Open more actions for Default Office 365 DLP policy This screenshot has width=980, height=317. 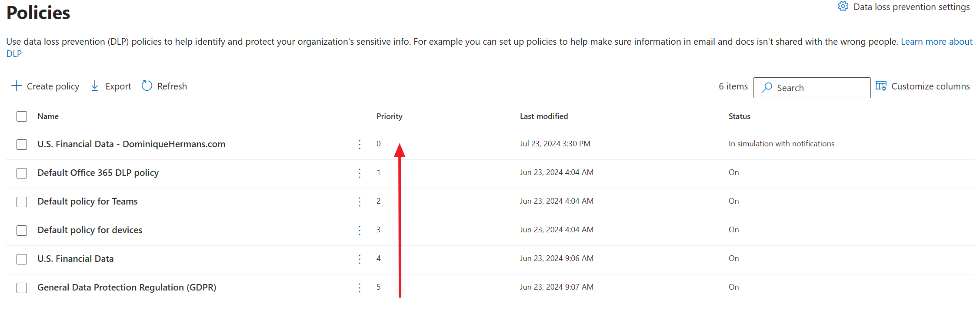pyautogui.click(x=360, y=173)
